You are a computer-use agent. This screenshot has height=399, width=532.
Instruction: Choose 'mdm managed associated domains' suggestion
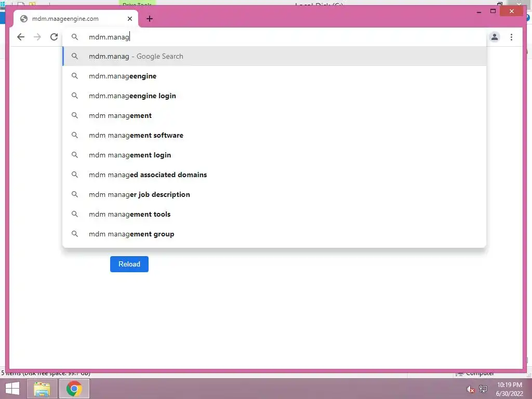[274, 175]
